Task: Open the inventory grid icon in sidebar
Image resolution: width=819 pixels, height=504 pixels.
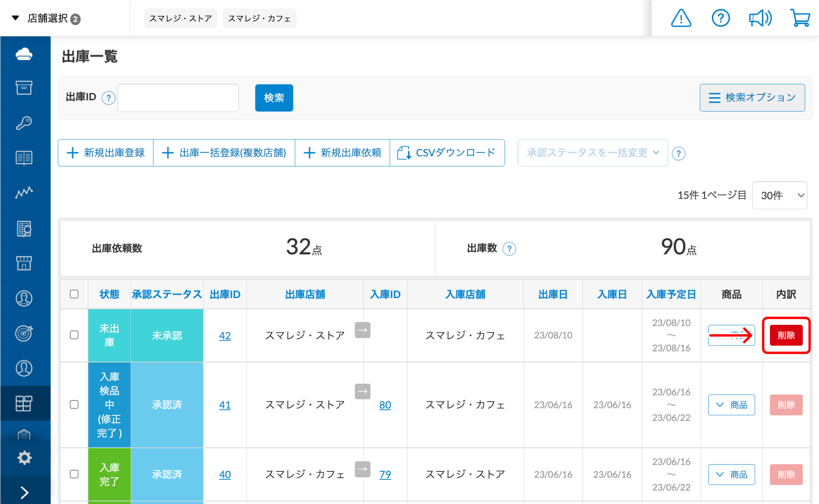Action: (x=24, y=403)
